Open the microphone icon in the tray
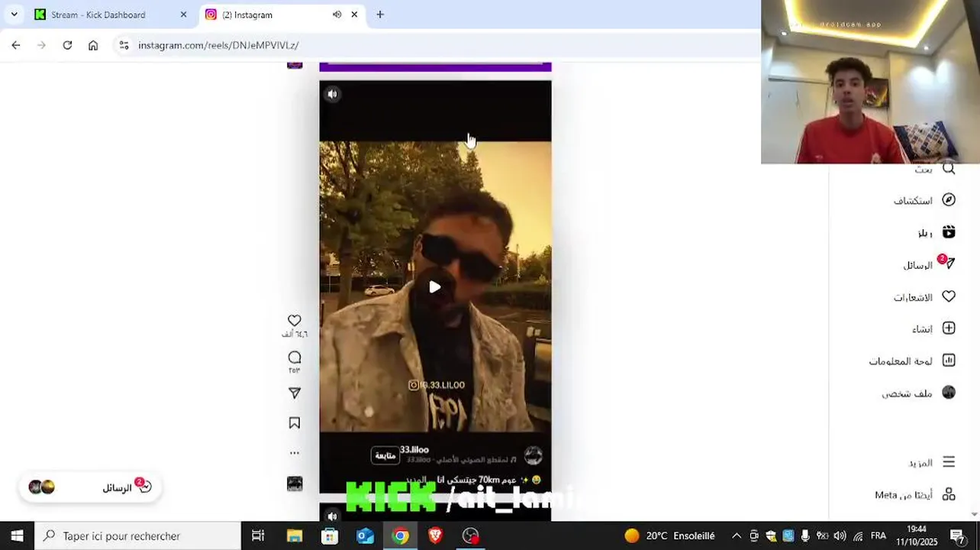 [x=805, y=535]
